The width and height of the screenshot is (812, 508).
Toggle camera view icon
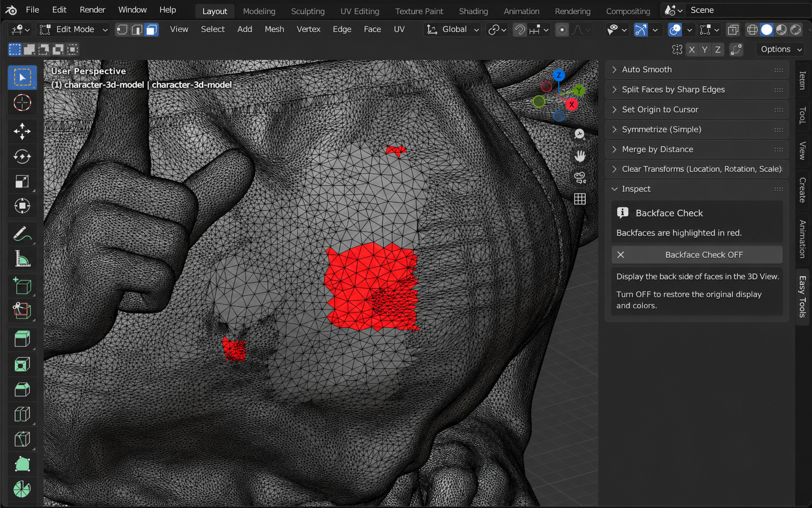(x=580, y=177)
